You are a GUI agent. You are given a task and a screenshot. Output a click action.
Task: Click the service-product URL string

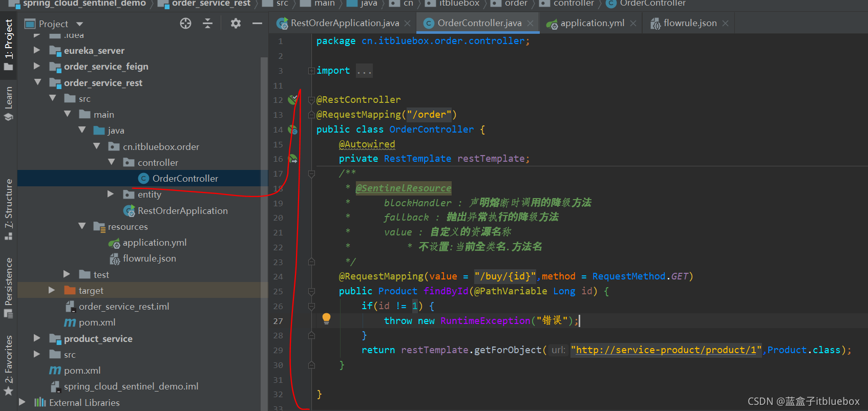pos(666,350)
